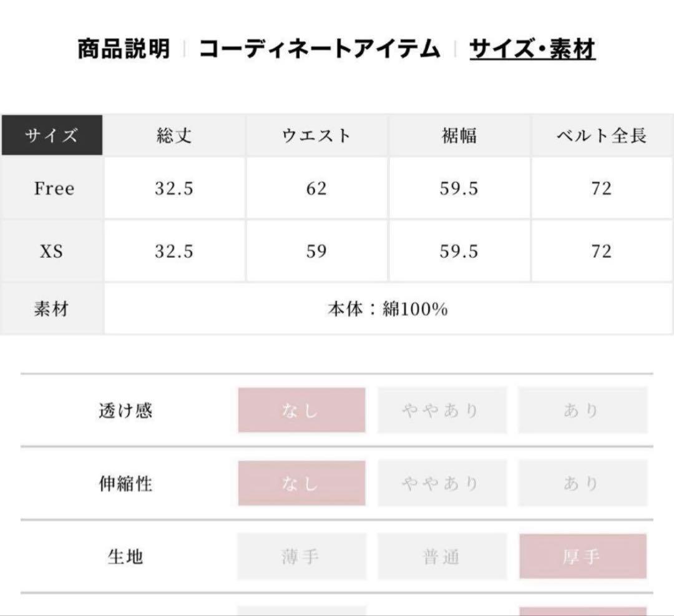
Task: Click the 本体：綿100% material cell
Action: tap(388, 309)
